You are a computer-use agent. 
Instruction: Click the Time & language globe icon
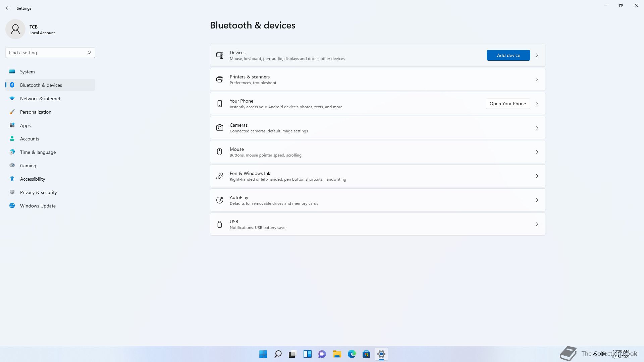click(x=12, y=152)
